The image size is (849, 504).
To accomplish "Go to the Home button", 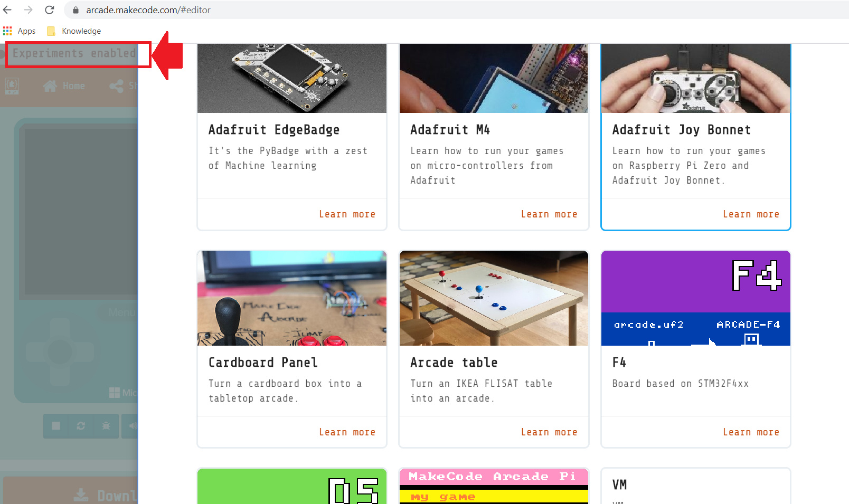I will point(64,86).
